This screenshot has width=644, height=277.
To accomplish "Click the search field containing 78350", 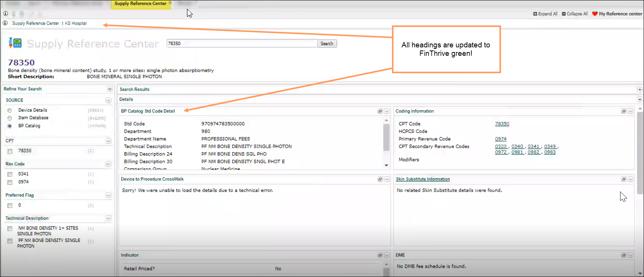I will pos(242,44).
